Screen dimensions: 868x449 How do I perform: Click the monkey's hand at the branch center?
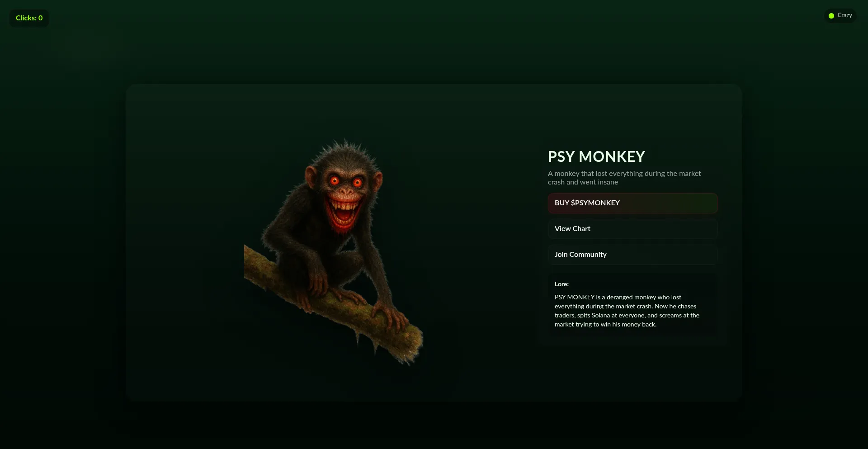tap(319, 283)
